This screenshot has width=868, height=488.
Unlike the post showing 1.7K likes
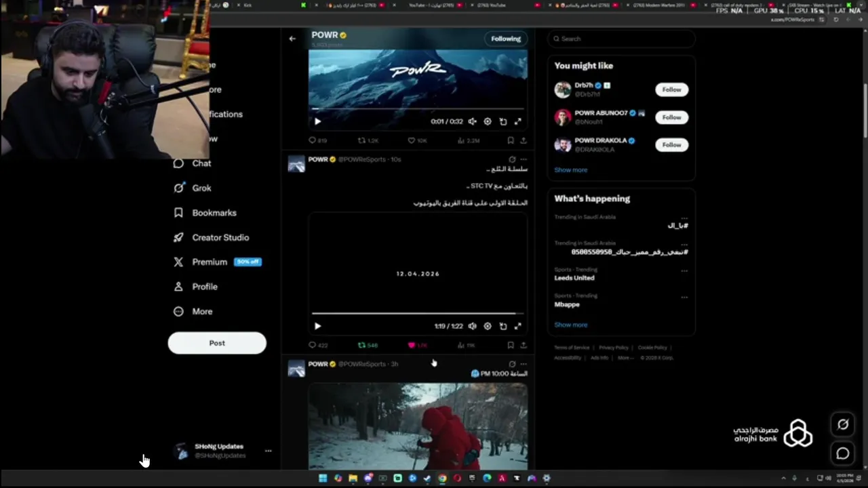[x=417, y=345]
